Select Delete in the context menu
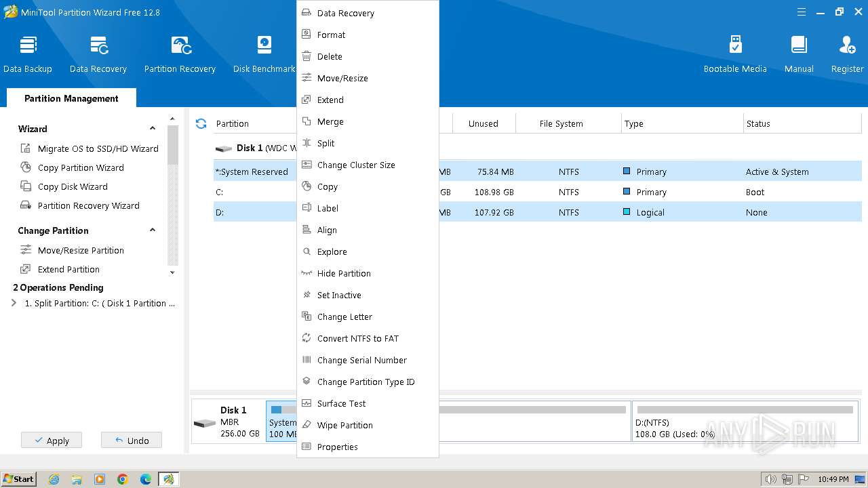The image size is (868, 488). 368,56
